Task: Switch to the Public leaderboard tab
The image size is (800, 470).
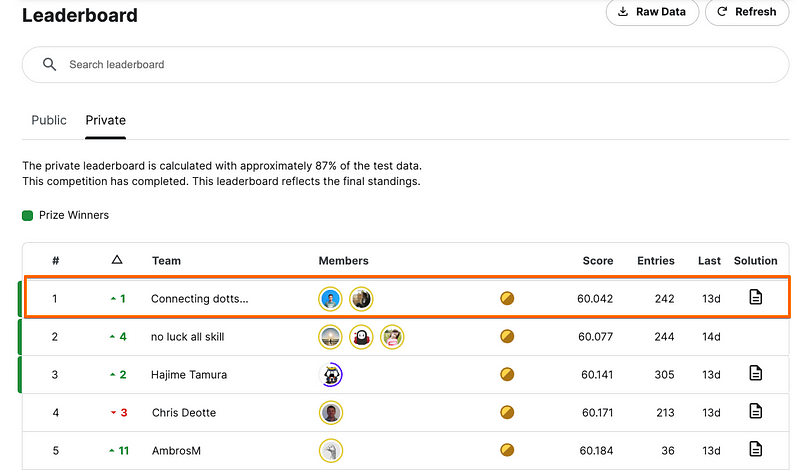Action: coord(49,120)
